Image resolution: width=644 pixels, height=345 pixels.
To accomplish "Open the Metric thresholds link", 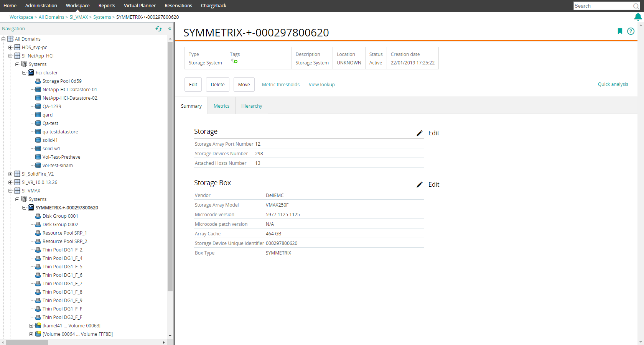I will pyautogui.click(x=281, y=85).
